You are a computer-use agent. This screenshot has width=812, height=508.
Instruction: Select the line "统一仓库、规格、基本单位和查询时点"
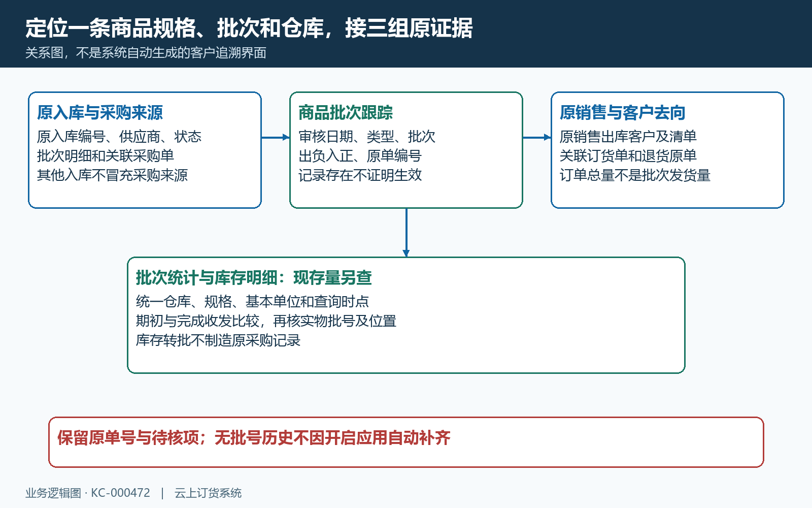tap(252, 302)
